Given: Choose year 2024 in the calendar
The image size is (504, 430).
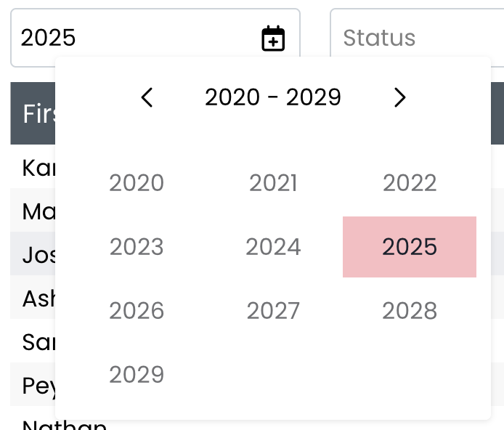Looking at the screenshot, I should click(273, 247).
